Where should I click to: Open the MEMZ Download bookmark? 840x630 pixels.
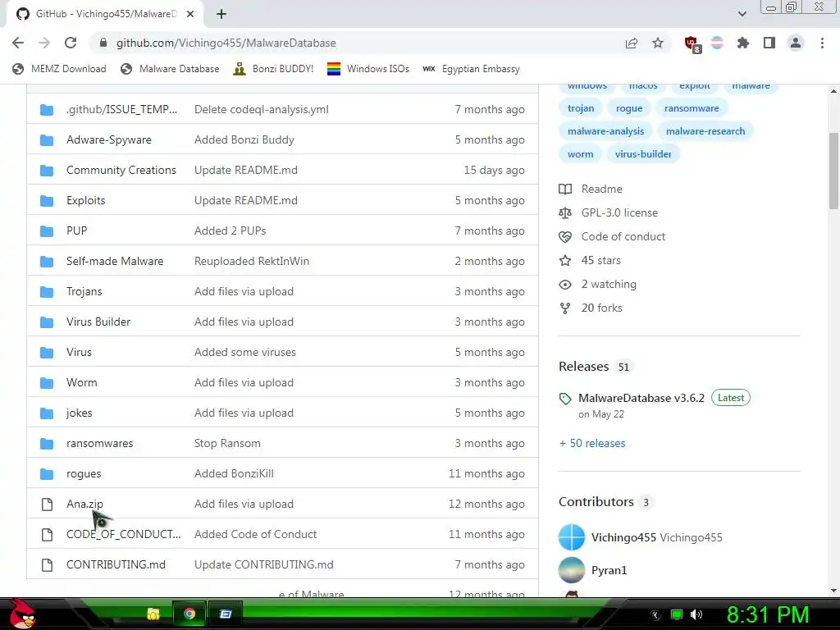tap(59, 69)
